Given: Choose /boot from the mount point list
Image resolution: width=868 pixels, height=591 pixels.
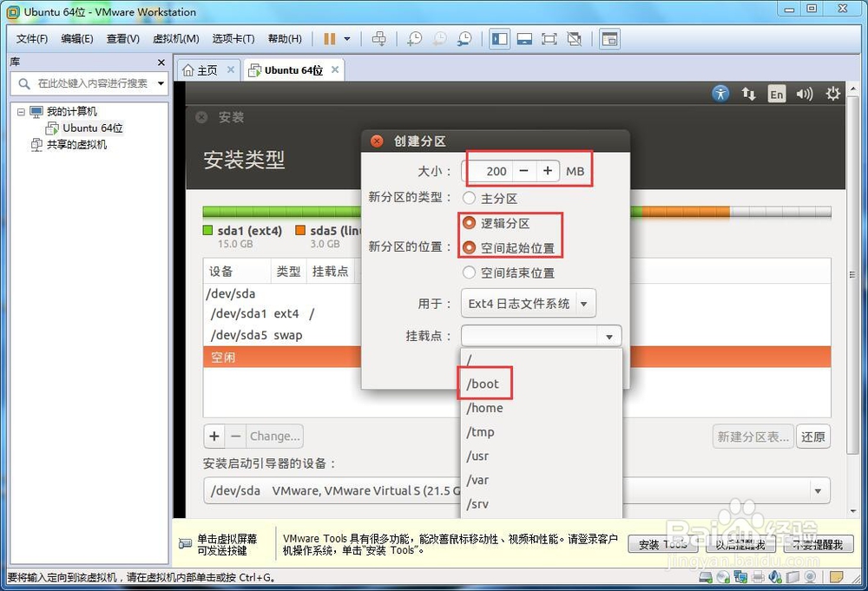Looking at the screenshot, I should [541, 384].
